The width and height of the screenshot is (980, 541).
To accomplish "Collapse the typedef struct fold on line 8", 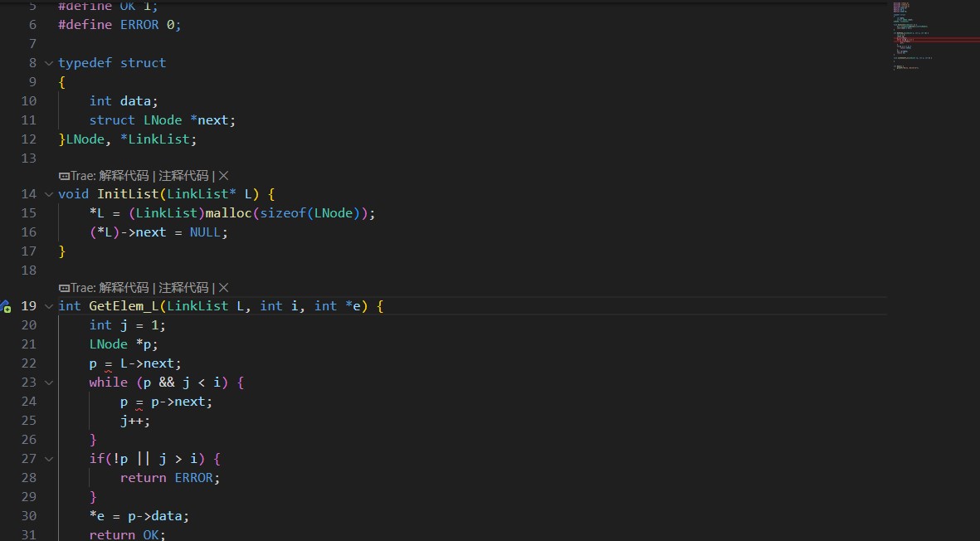I will 49,63.
